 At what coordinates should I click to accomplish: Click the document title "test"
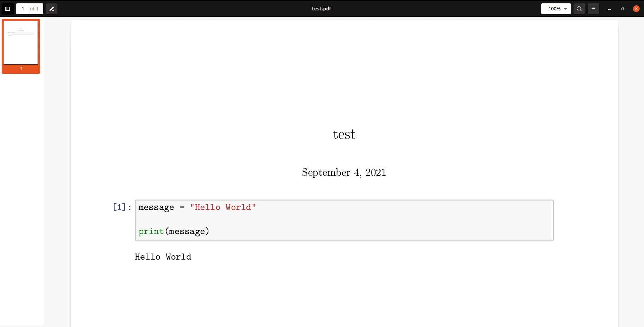tap(344, 134)
